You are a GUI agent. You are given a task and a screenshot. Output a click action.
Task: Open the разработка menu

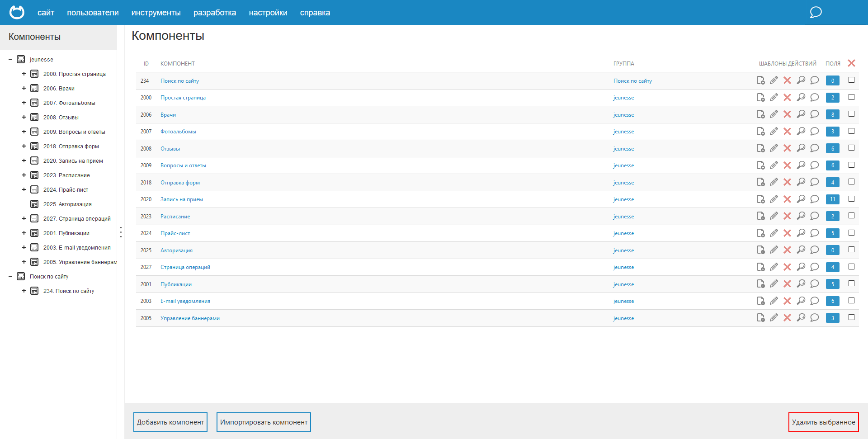point(215,13)
